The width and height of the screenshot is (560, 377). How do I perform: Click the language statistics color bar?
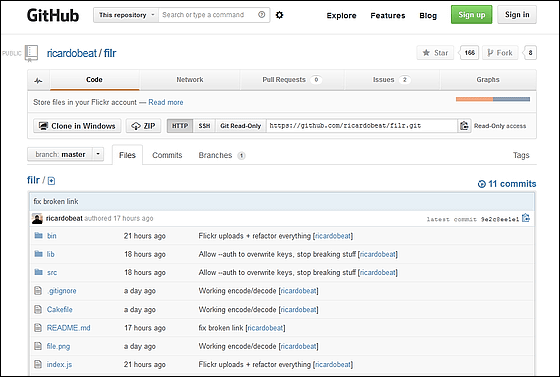[493, 99]
